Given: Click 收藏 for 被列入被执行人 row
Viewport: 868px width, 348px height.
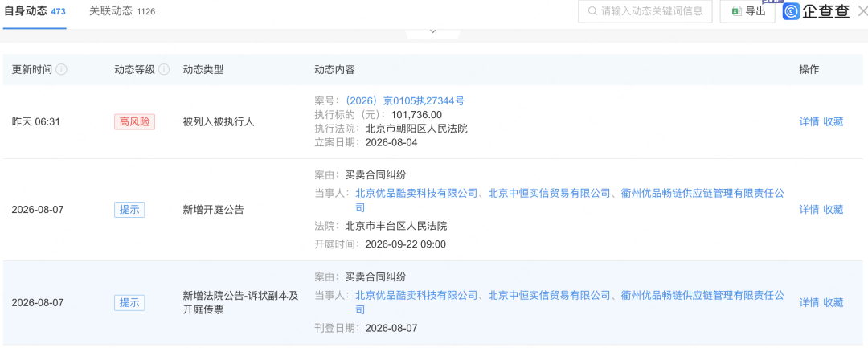Looking at the screenshot, I should pyautogui.click(x=833, y=121).
